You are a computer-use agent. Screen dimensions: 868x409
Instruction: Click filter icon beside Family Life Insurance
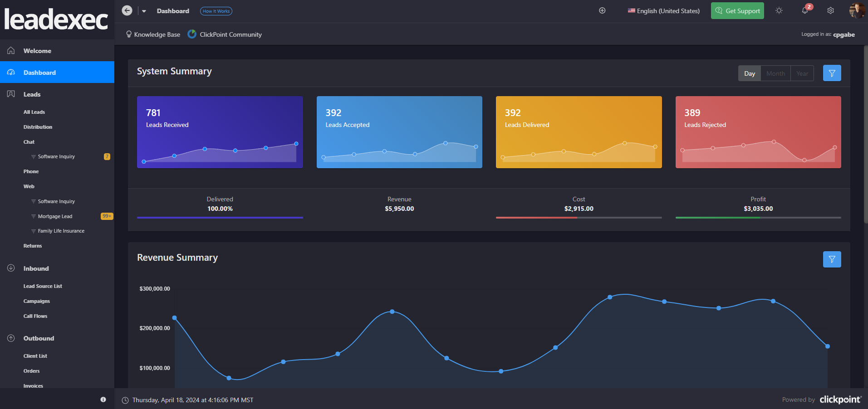pos(33,231)
